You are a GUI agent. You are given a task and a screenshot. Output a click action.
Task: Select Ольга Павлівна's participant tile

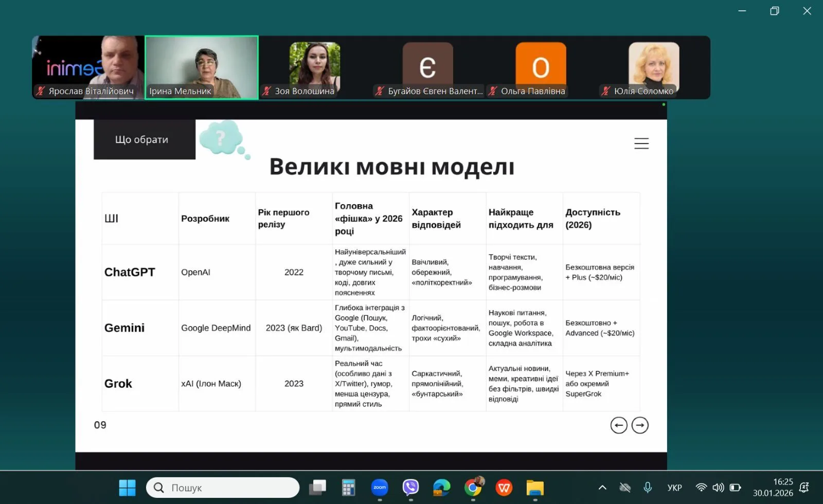point(541,67)
